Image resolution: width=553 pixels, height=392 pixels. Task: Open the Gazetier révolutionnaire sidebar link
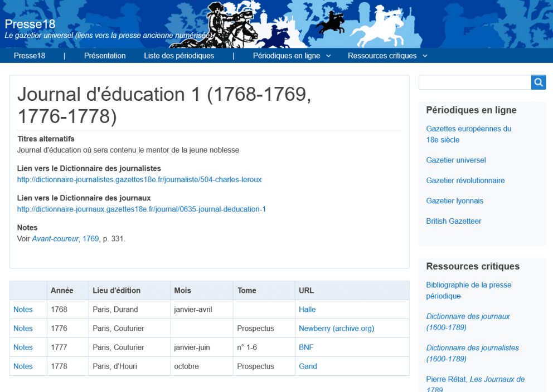click(x=465, y=180)
